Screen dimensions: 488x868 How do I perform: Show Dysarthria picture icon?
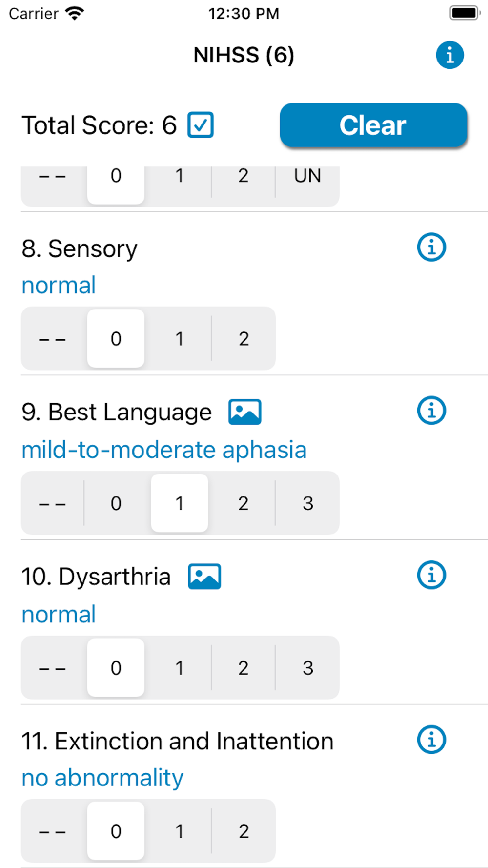(204, 577)
